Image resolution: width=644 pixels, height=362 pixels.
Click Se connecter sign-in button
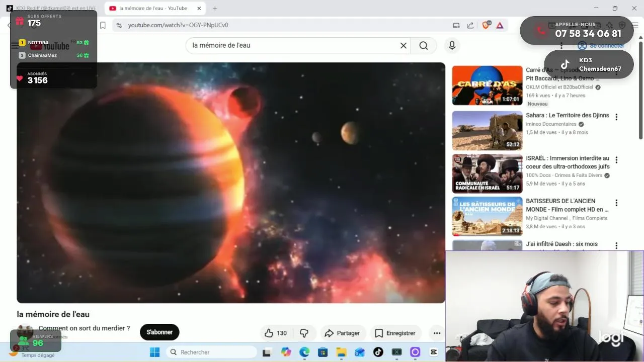tap(602, 46)
